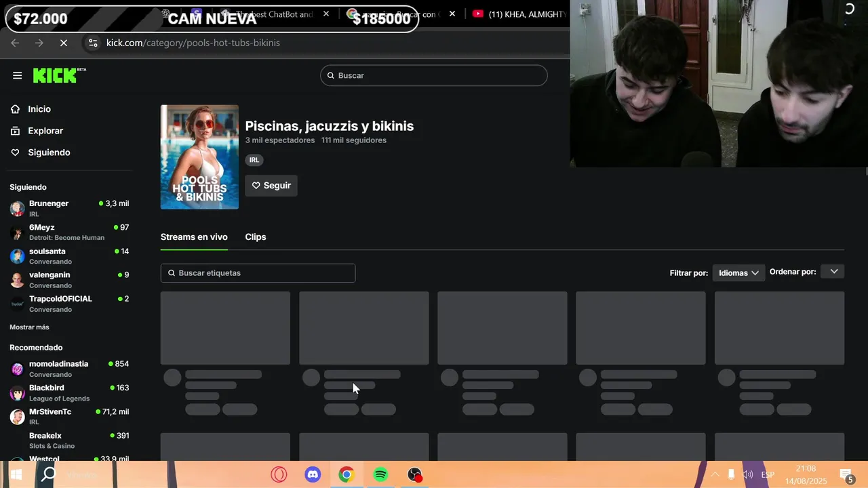The height and width of the screenshot is (488, 868).
Task: Open soulsanta channel in sidebar
Action: (x=69, y=256)
